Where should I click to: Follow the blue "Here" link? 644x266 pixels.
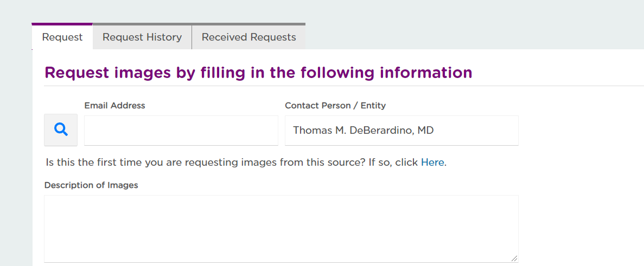432,163
